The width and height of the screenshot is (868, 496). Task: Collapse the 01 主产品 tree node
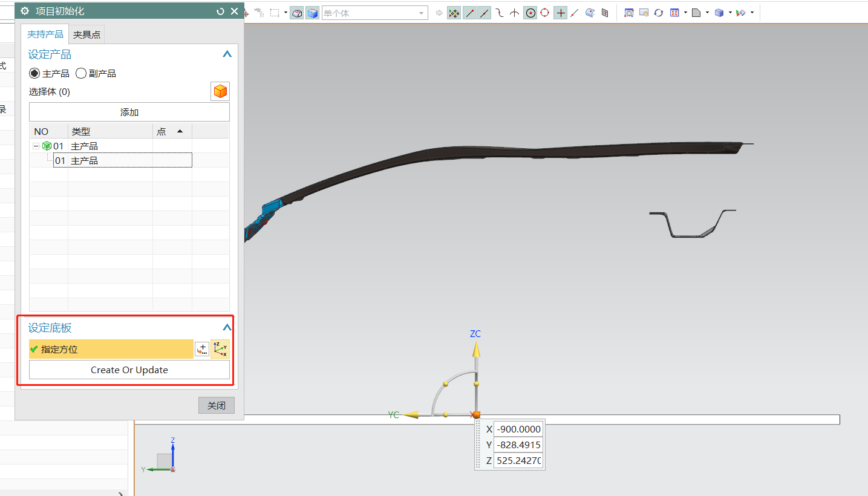click(36, 146)
